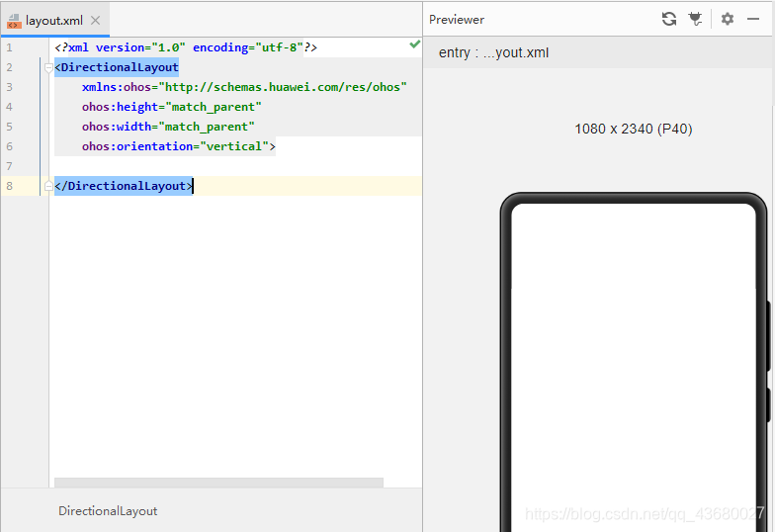This screenshot has height=532, width=775.
Task: Click the ohos:orientation vertical attribute
Action: pos(178,146)
